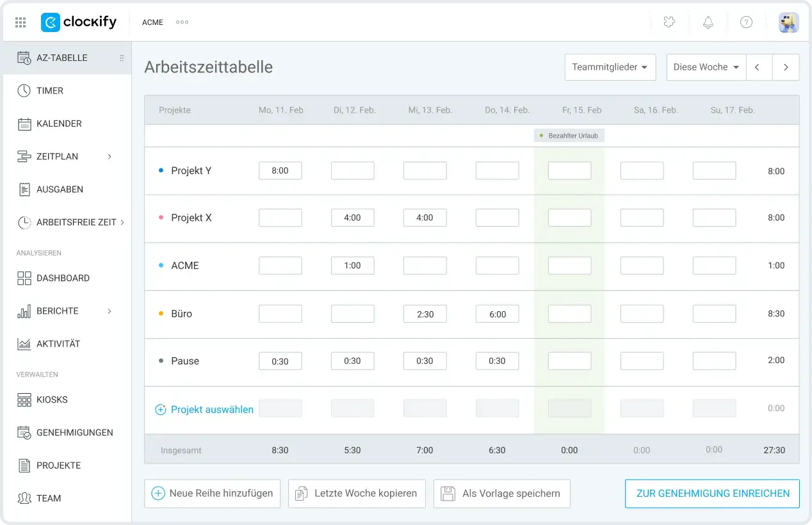Screen dimensions: 812x525
Task: Click the KALENDER calendar icon
Action: (x=24, y=124)
